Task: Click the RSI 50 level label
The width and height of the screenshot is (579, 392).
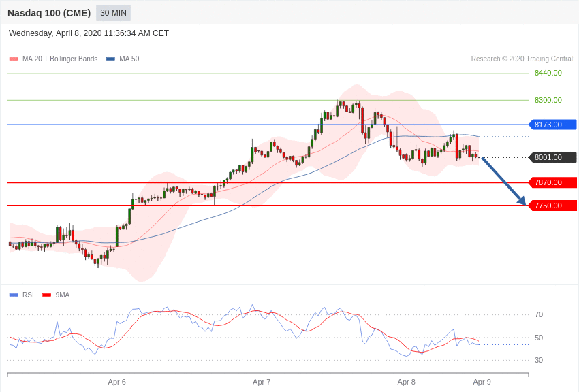Action: (539, 338)
